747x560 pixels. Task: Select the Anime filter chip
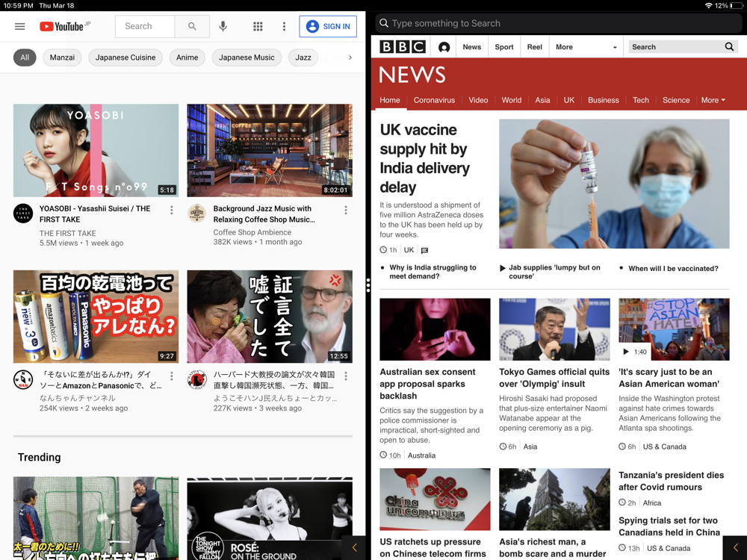pyautogui.click(x=187, y=57)
